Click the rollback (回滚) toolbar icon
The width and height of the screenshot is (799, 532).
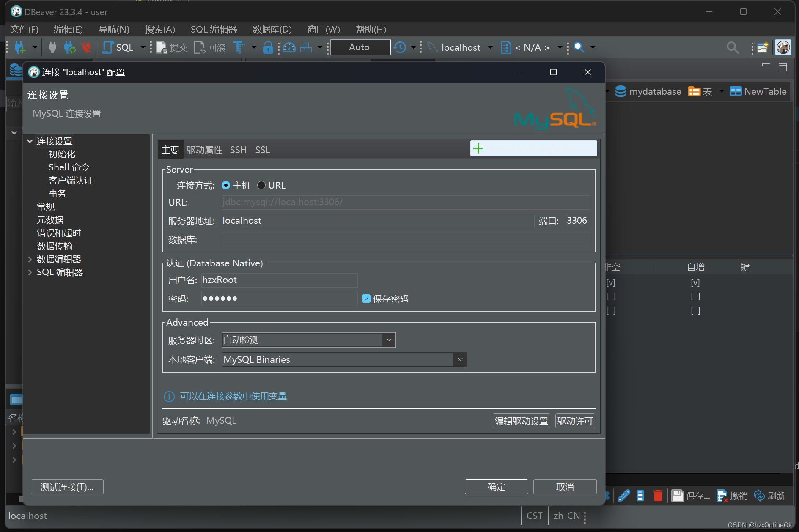[x=199, y=47]
